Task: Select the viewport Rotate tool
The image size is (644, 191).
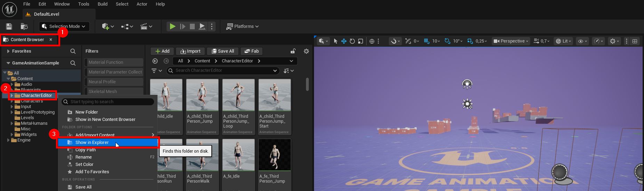Action: coord(352,41)
